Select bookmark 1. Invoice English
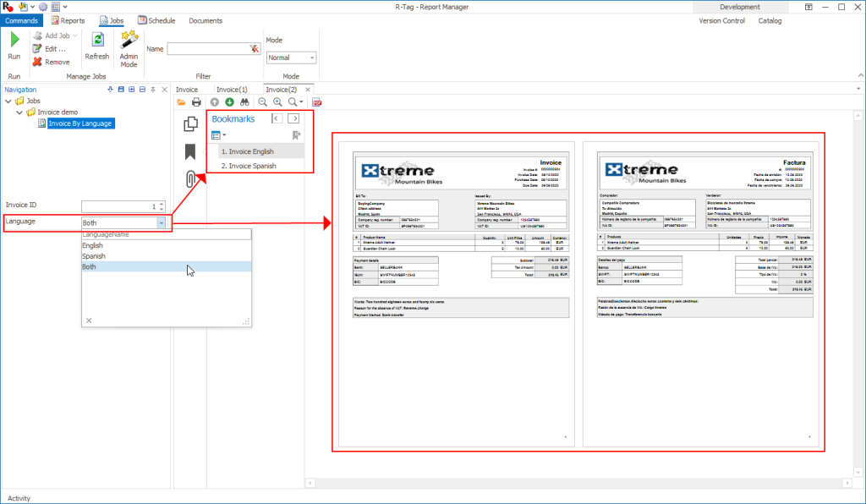 [x=260, y=151]
